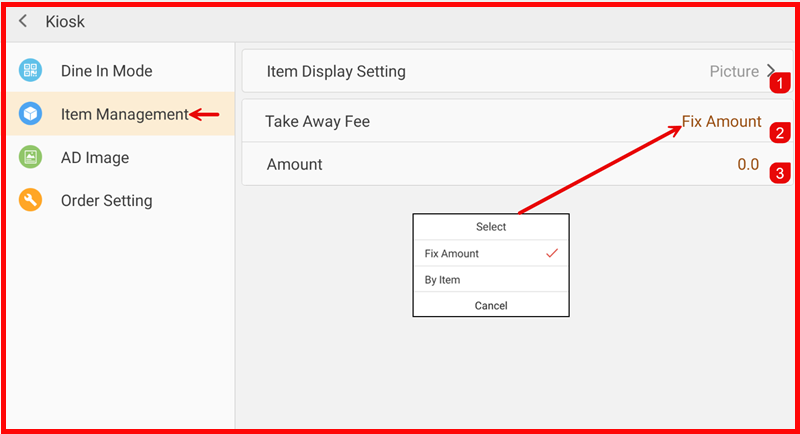800x434 pixels.
Task: Click the AD Image picture icon
Action: (x=31, y=157)
